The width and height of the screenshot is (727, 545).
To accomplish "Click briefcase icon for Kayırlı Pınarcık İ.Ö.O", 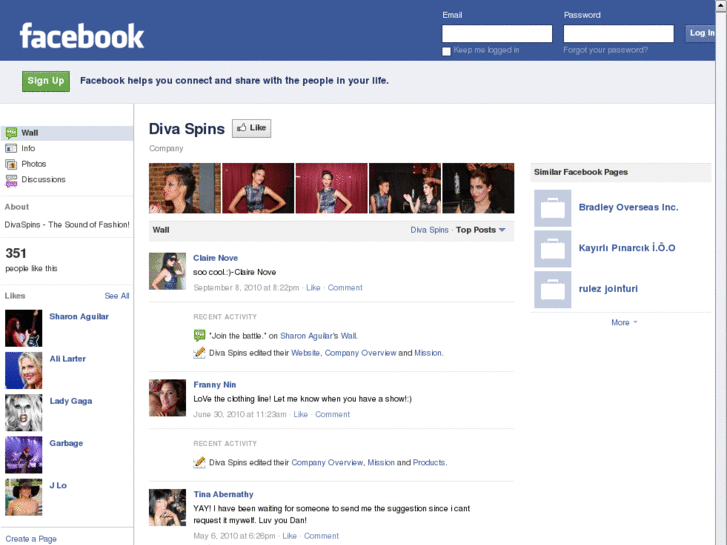I will 553,249.
